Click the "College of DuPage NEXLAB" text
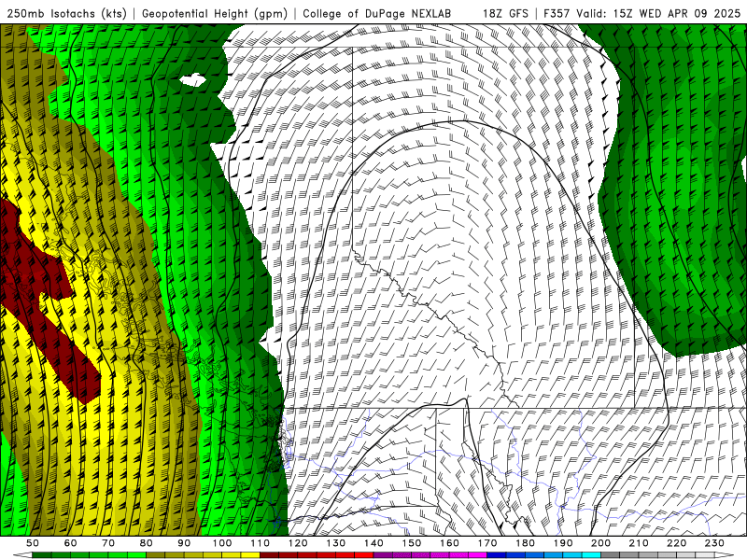 click(377, 14)
